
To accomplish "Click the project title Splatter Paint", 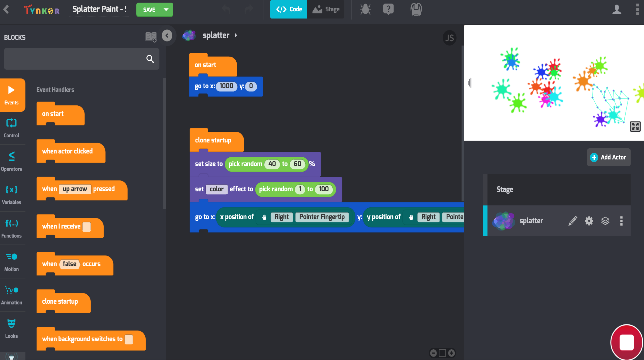I will (99, 9).
